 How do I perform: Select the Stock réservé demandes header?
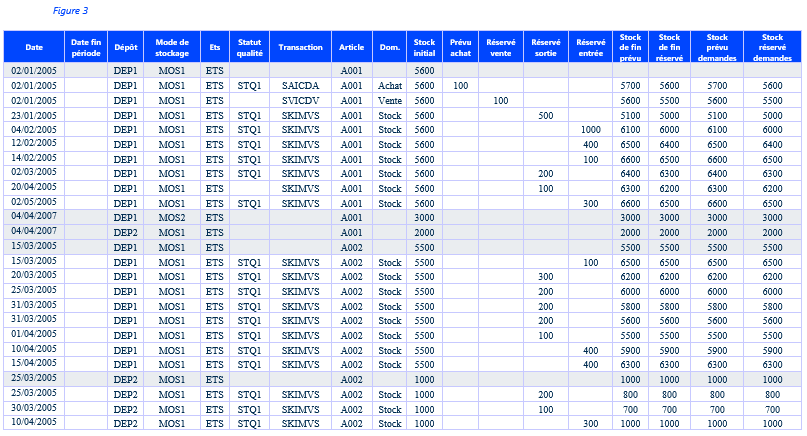point(772,47)
